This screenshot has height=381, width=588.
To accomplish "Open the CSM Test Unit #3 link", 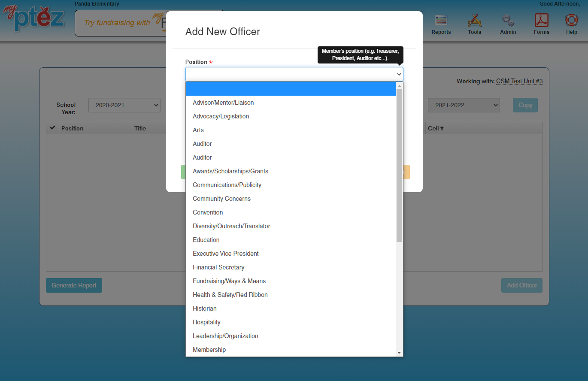I will (519, 81).
